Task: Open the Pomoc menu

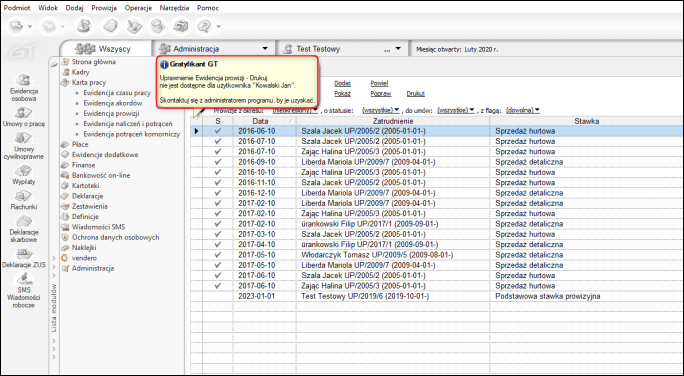Action: (x=208, y=8)
